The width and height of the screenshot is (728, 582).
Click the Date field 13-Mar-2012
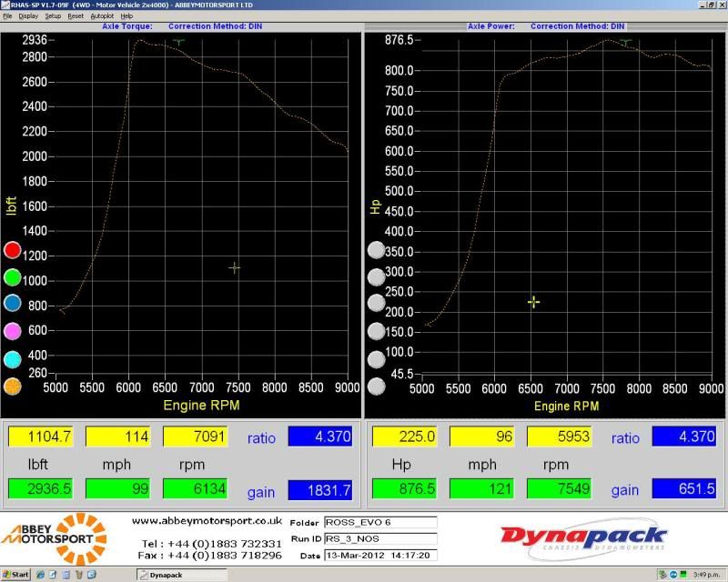pyautogui.click(x=380, y=555)
